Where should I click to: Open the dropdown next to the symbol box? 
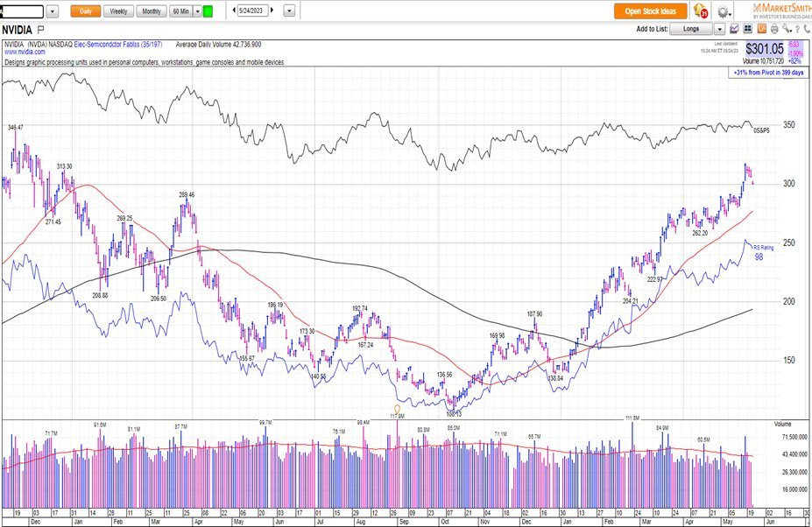(53, 11)
